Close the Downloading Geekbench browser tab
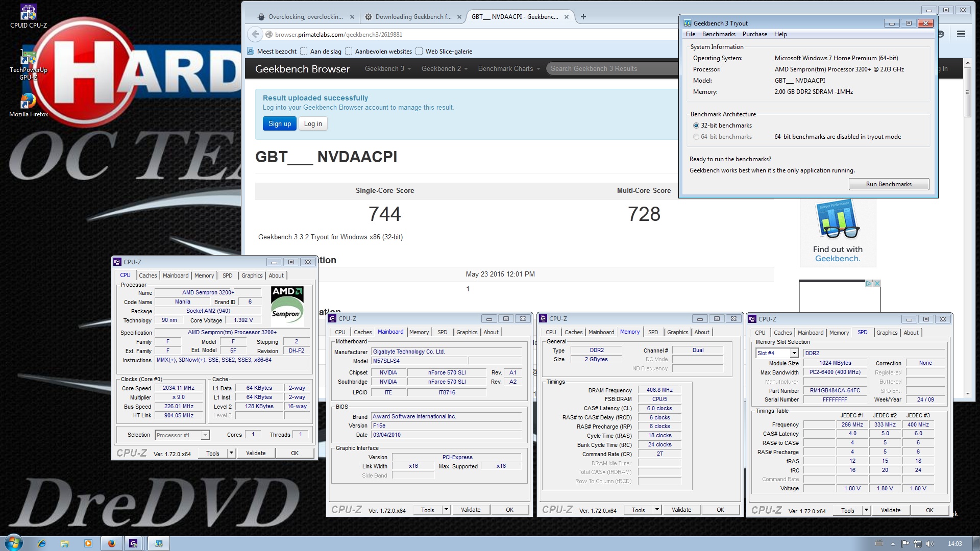Viewport: 980px width, 551px height. [x=459, y=17]
